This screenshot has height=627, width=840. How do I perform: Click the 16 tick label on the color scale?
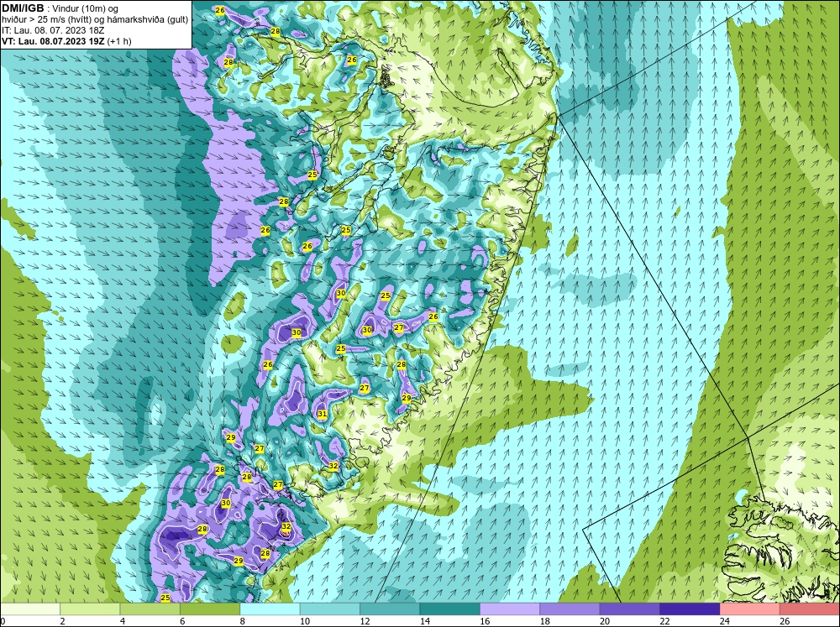click(485, 621)
